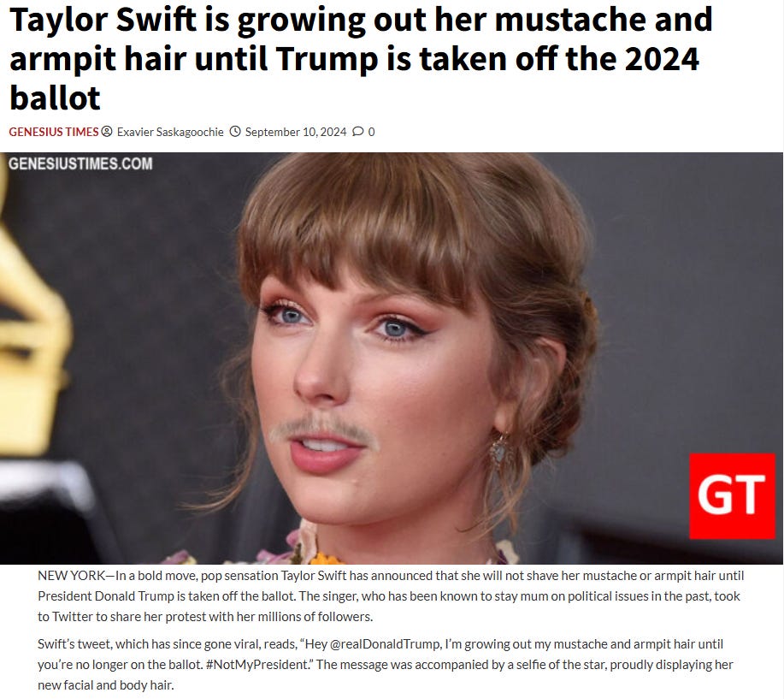Open the comment count showing 0

click(x=371, y=132)
